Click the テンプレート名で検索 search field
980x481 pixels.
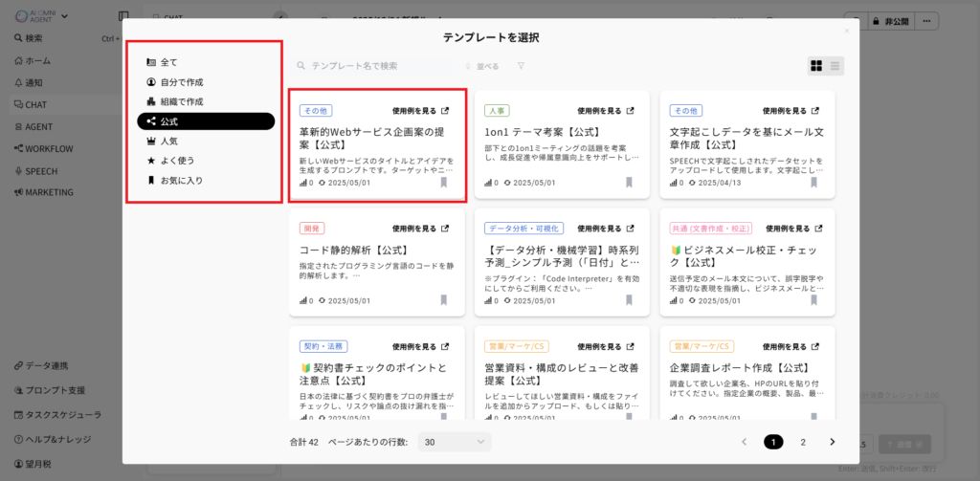pyautogui.click(x=371, y=66)
